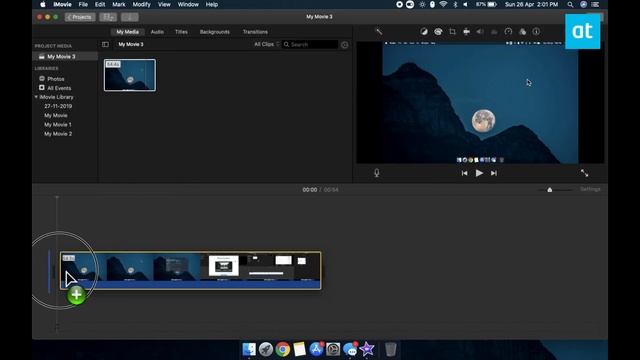
Task: Click the magic wand auto-enhance icon
Action: [378, 31]
